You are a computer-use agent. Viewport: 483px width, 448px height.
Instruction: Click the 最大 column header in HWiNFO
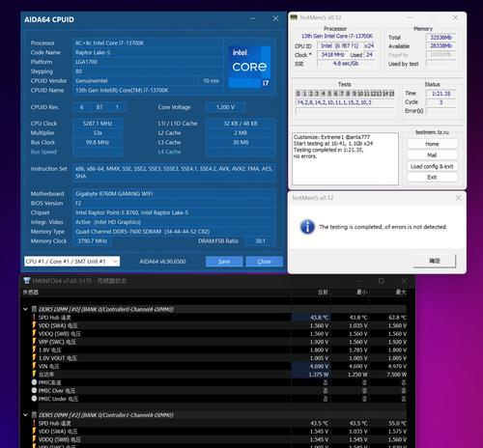(x=401, y=293)
